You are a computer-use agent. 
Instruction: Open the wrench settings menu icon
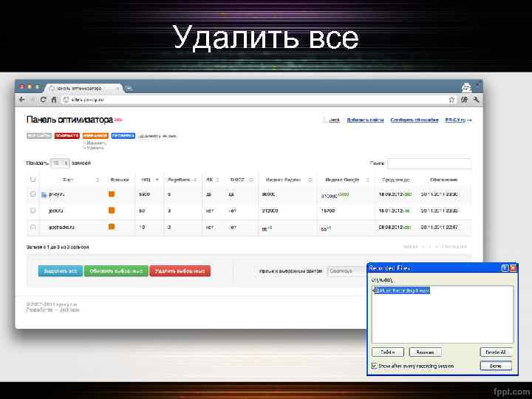(476, 100)
